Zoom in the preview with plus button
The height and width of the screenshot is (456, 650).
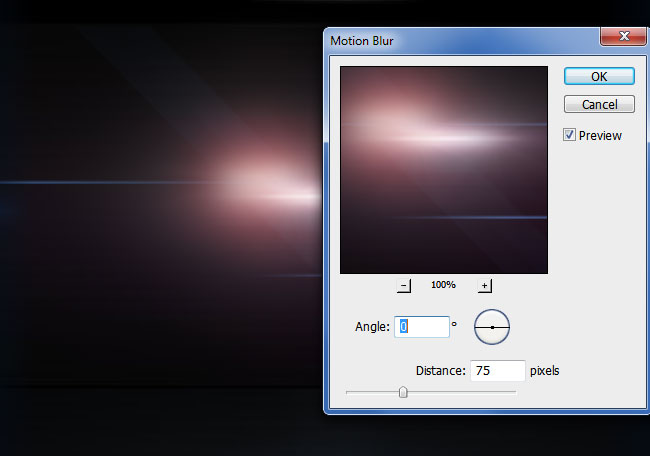tap(484, 285)
